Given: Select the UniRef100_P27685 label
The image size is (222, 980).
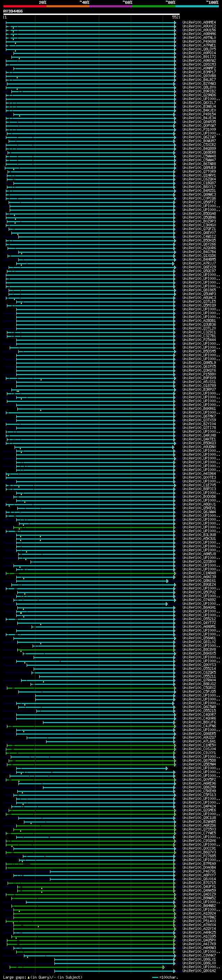Looking at the screenshot, I should [x=199, y=856].
